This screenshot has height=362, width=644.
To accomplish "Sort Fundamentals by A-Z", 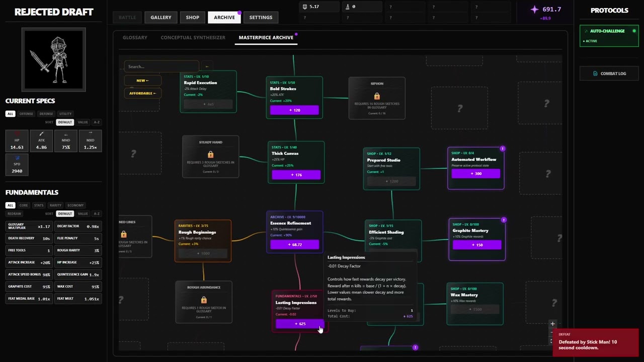I will [x=97, y=214].
